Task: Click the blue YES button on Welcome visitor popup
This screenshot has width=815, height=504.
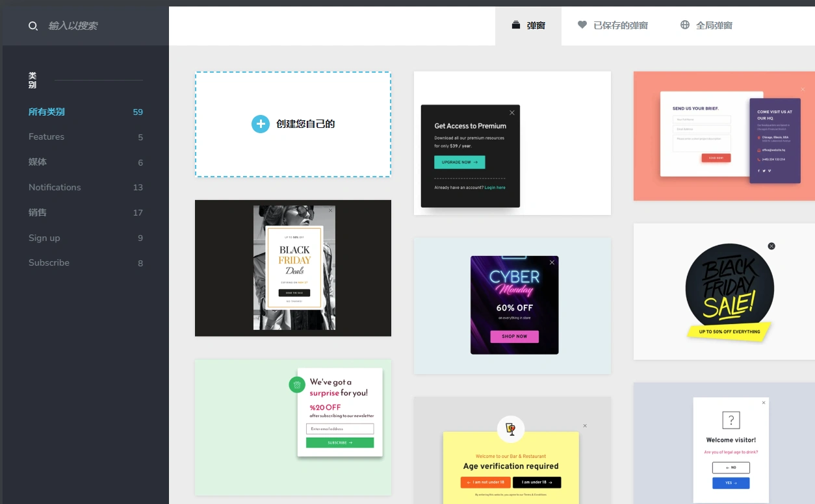Action: click(731, 483)
